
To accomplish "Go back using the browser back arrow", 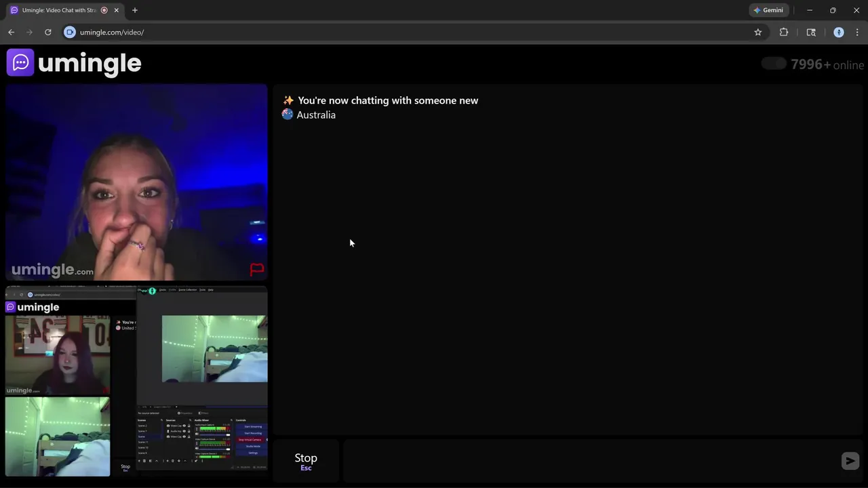I will coord(11,32).
